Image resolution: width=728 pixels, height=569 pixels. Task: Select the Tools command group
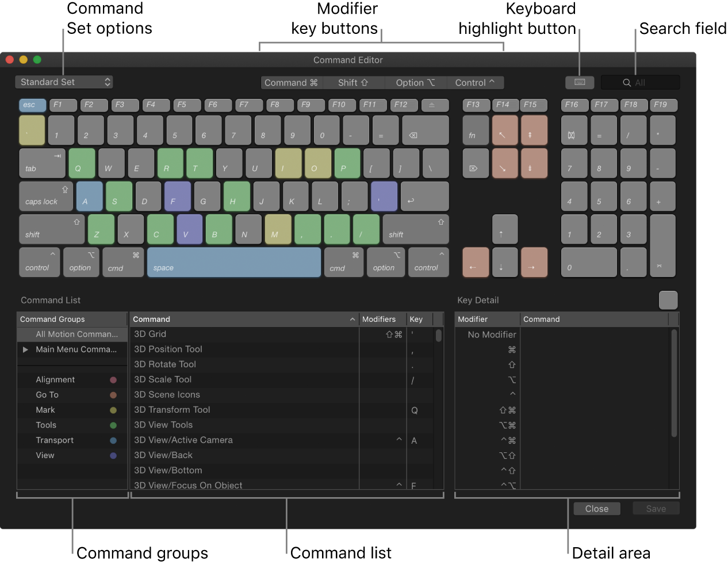point(45,425)
